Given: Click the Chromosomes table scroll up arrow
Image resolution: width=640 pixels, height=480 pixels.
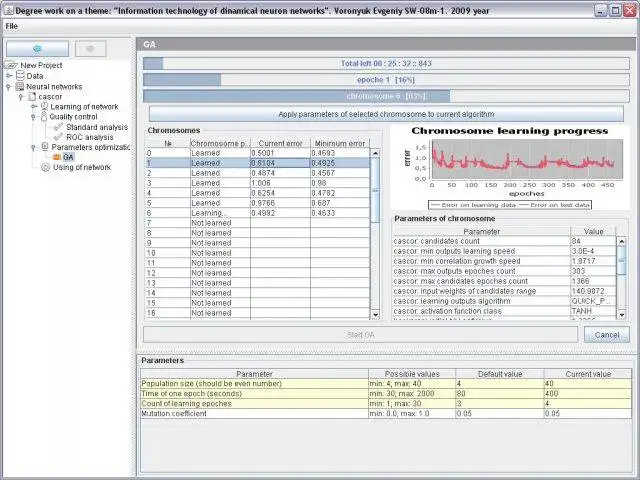Looking at the screenshot, I should click(375, 153).
